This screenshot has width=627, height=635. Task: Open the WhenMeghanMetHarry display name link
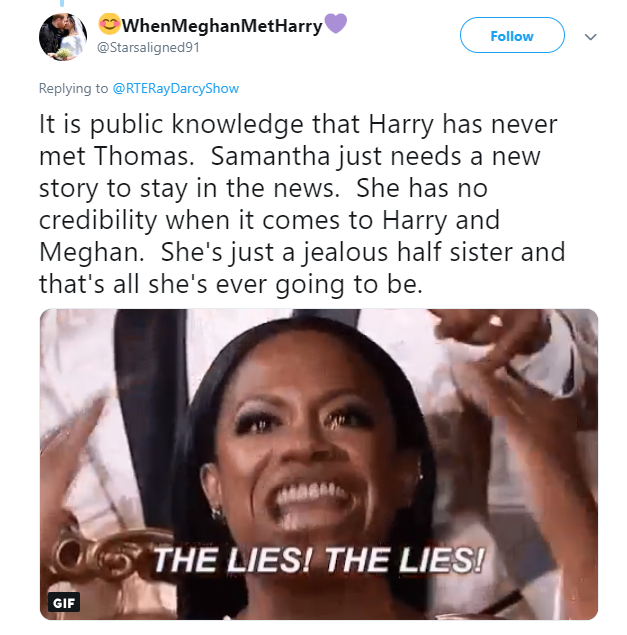tap(222, 26)
